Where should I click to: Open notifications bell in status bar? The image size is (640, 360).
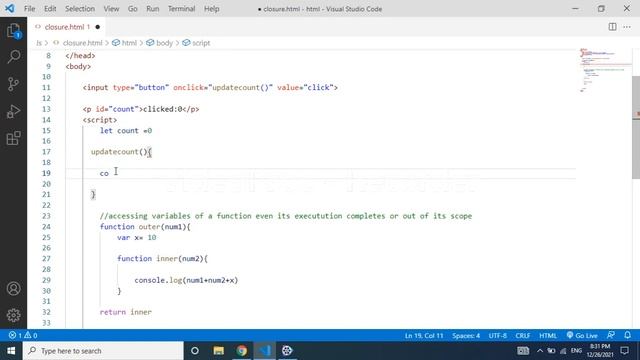(x=627, y=335)
